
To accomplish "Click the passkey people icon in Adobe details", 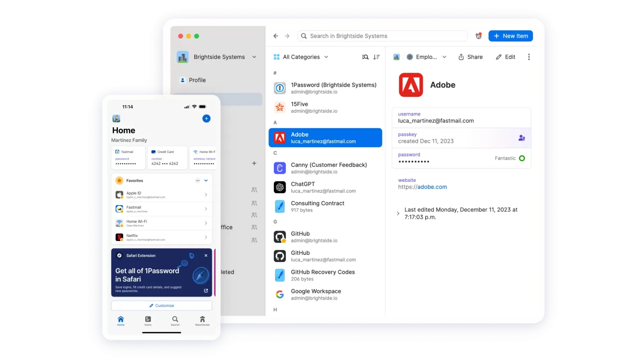I will (522, 138).
